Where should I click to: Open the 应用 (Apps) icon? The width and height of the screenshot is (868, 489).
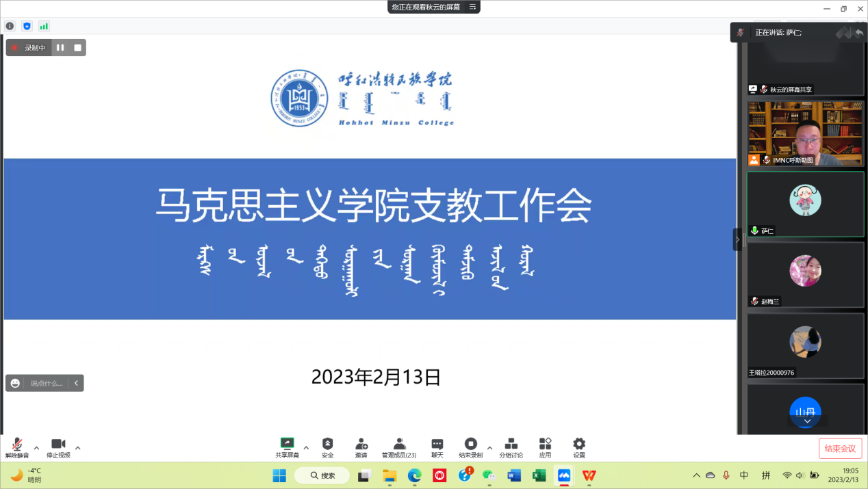(x=545, y=445)
